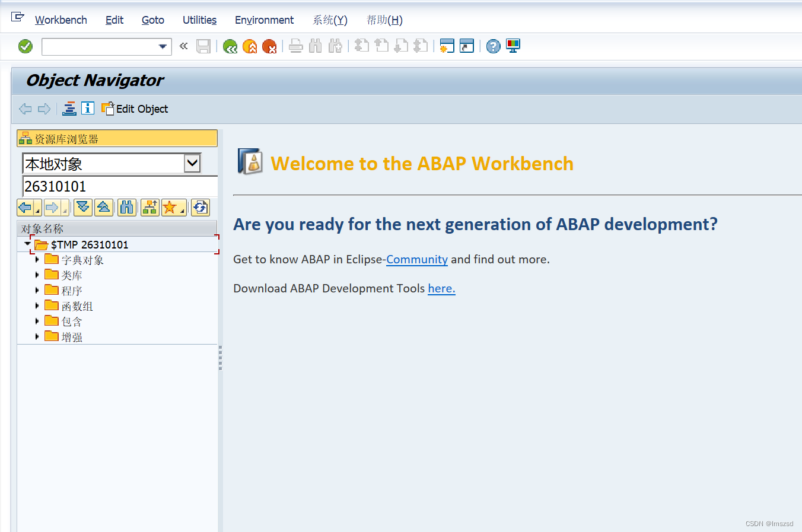Click the orange Exit icon
The image size is (802, 532).
[x=250, y=46]
